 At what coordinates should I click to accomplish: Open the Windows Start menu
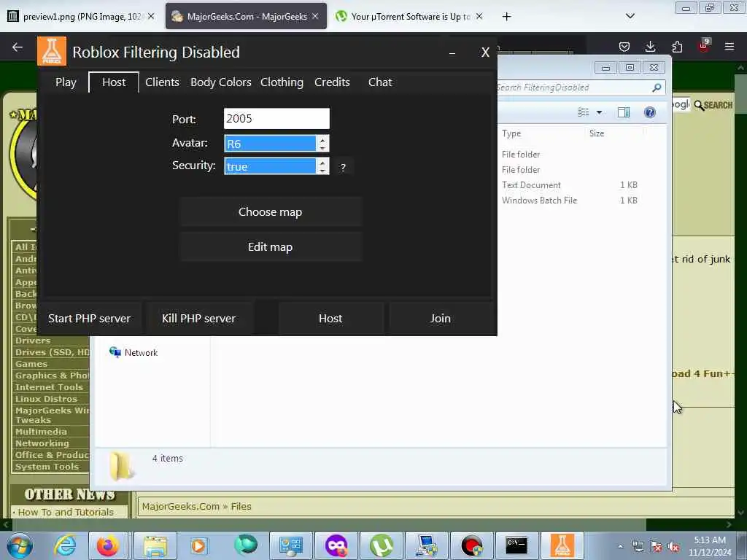pos(19,545)
